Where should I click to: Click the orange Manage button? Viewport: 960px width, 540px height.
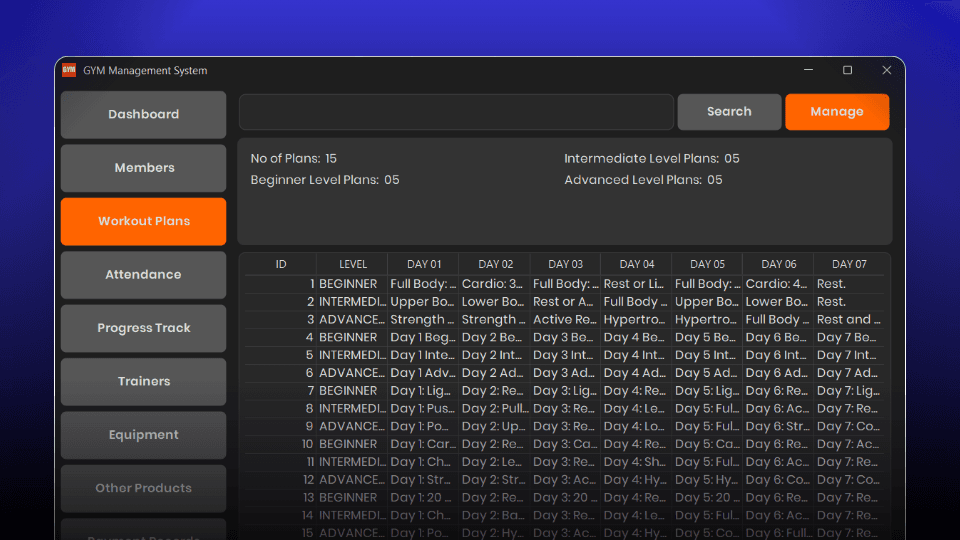[x=837, y=111]
